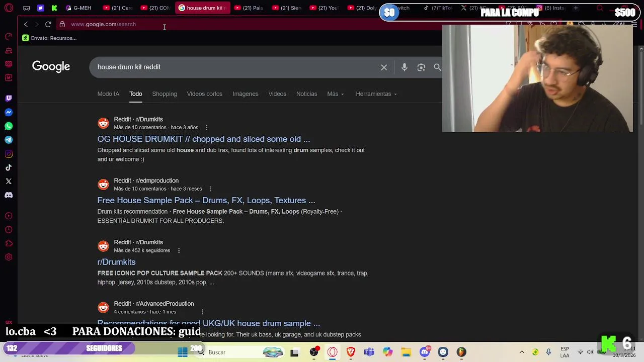Go back to the previous page

tap(26, 24)
